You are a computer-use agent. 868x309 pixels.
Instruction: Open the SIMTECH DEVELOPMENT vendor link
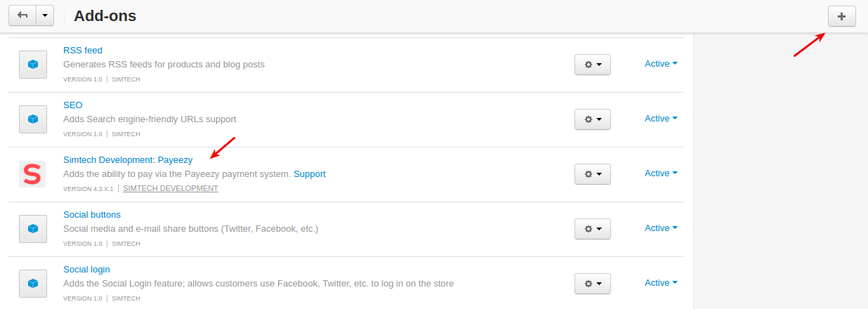point(171,189)
